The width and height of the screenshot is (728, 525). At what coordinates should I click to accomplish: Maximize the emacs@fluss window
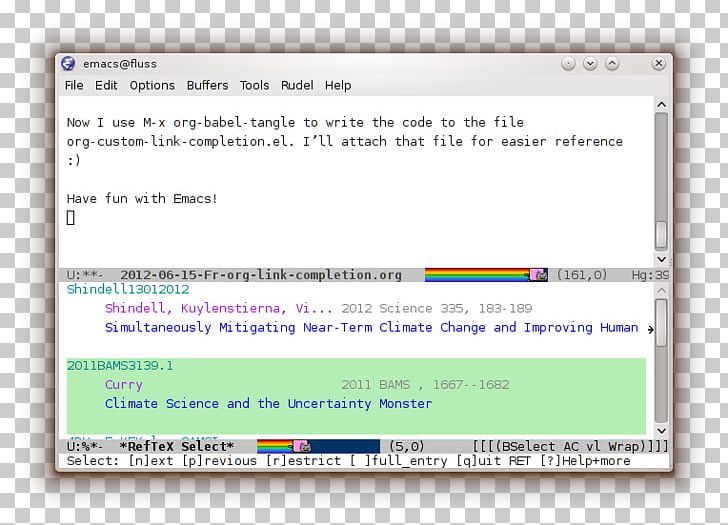pyautogui.click(x=612, y=64)
